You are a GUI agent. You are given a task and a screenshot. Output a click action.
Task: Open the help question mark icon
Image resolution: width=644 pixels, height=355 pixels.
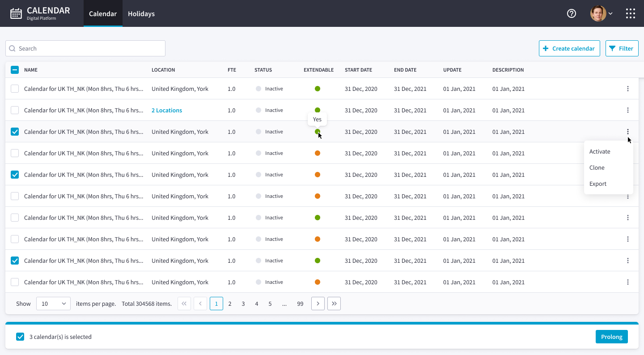click(x=571, y=13)
